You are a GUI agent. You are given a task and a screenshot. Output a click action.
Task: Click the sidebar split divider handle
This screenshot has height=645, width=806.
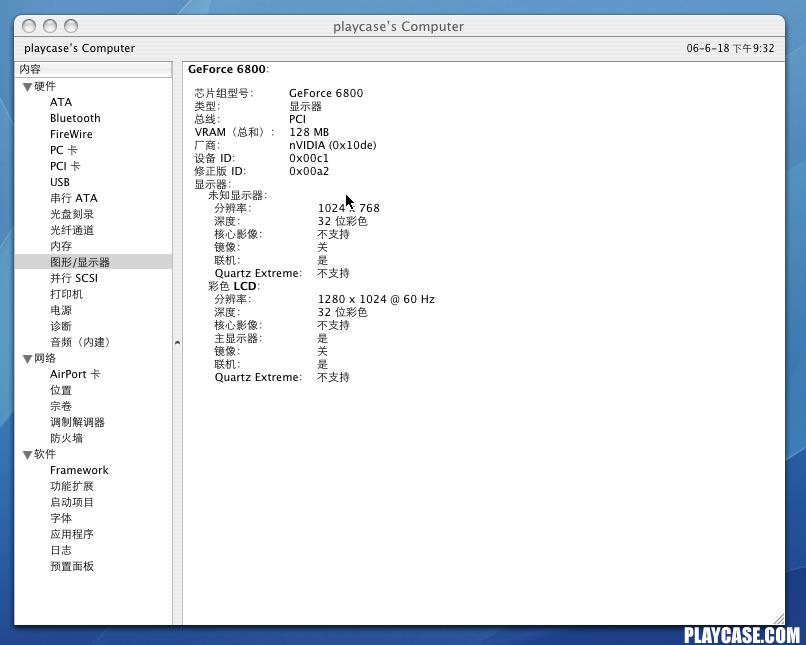tap(177, 342)
